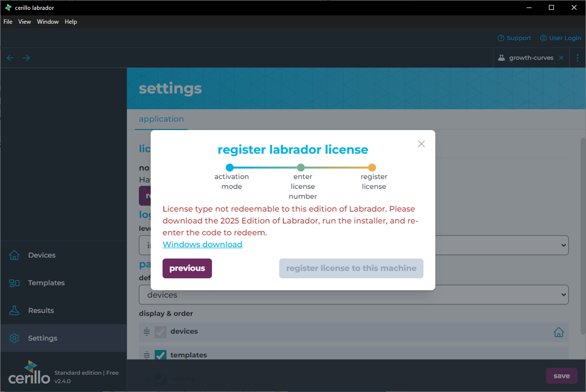Switch to the application settings tab
Screen dimensions: 586x392
pos(161,119)
